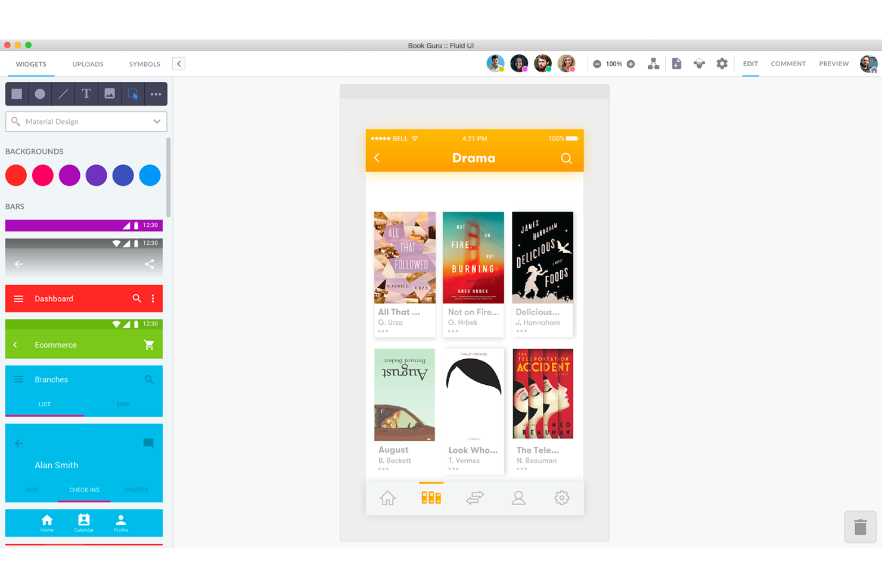
Task: Click the first collaborator avatar
Action: click(x=495, y=63)
